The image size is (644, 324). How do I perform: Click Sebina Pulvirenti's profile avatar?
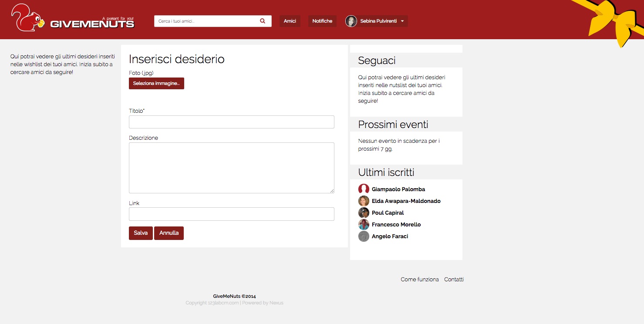point(351,21)
